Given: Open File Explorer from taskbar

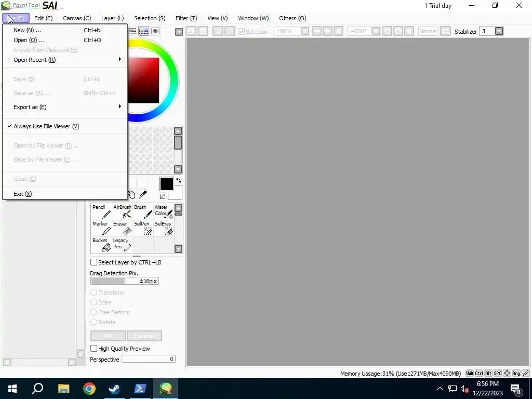Looking at the screenshot, I should (63, 389).
